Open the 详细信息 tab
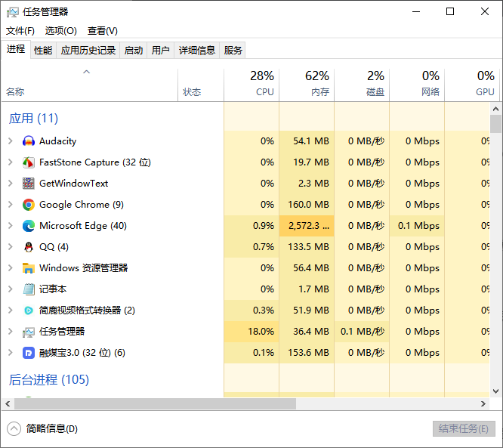 [196, 51]
